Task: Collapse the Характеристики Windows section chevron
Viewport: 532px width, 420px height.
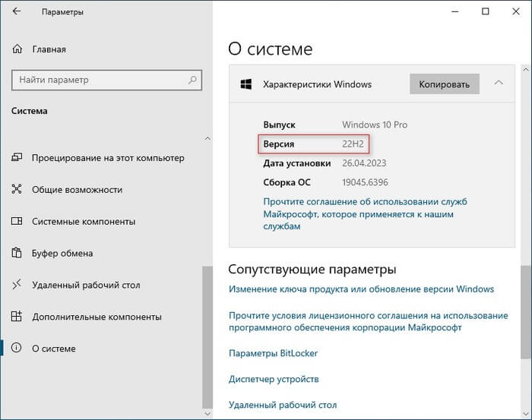Action: click(x=499, y=84)
